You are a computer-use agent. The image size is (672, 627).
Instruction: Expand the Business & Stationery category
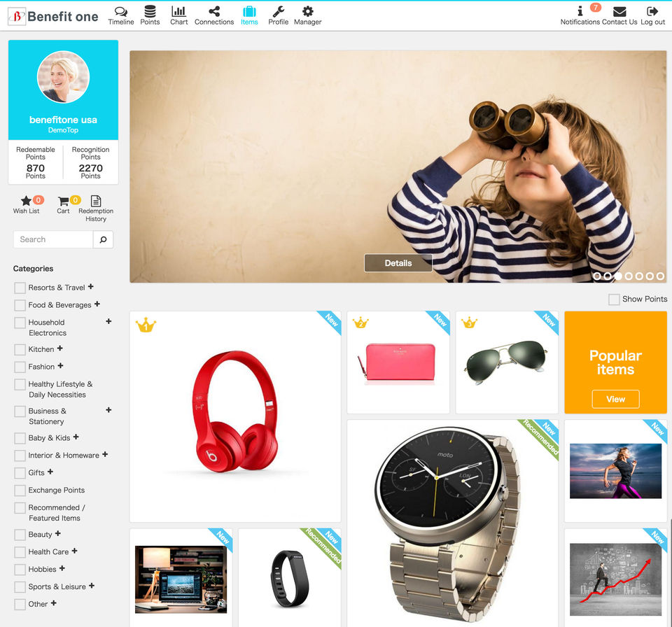click(108, 409)
